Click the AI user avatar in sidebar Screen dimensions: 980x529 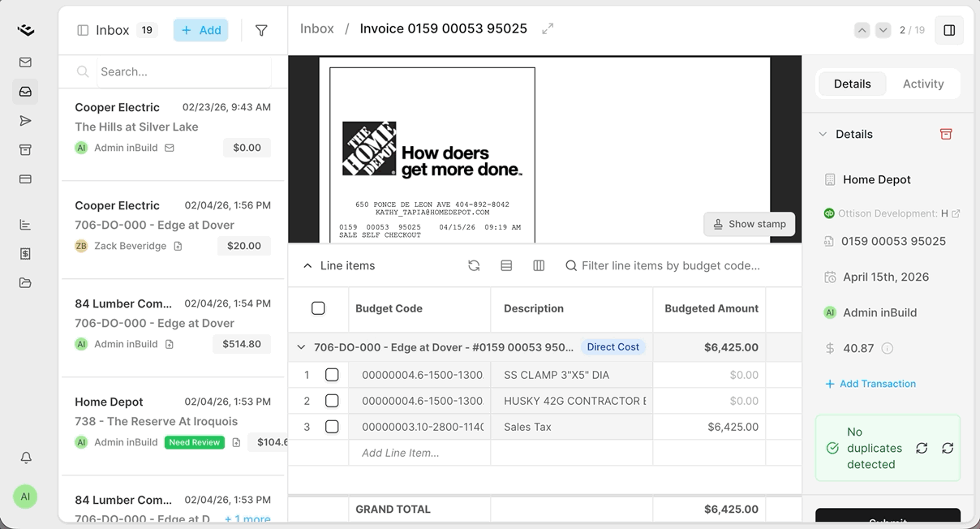tap(26, 497)
